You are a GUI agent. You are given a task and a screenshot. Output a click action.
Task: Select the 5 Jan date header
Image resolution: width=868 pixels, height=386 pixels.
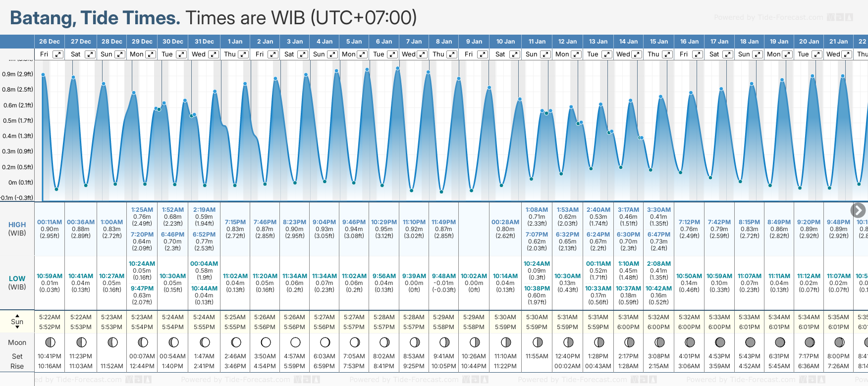354,42
